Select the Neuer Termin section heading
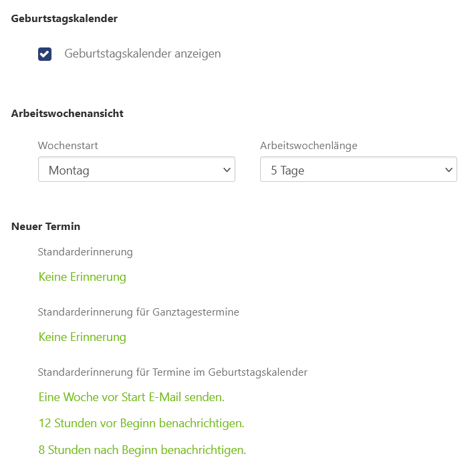 46,227
